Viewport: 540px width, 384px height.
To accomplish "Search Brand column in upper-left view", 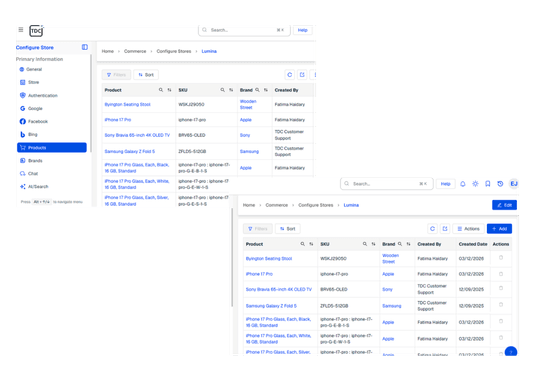I will pos(257,90).
